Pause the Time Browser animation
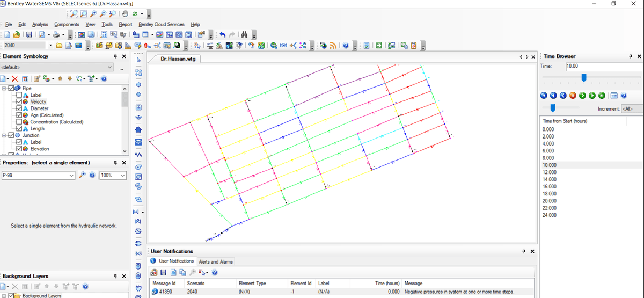This screenshot has width=644, height=298. (573, 96)
